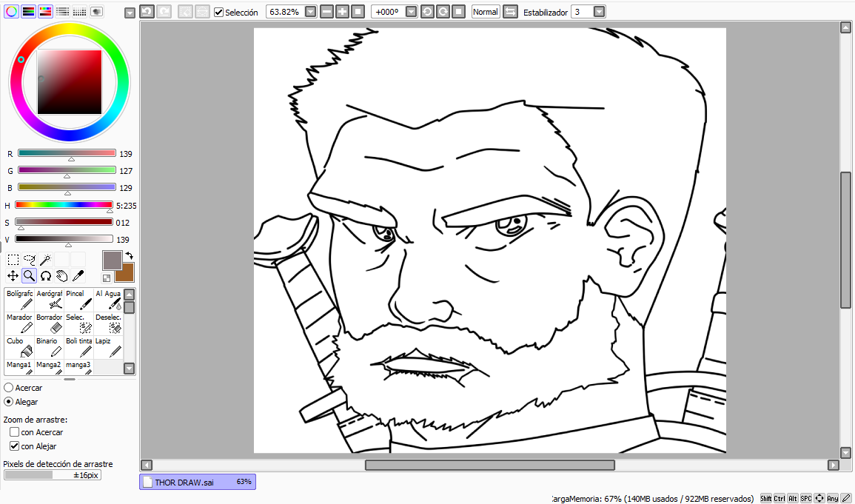Choose the Borrador eraser tool
Viewport: 855px width, 504px height.
pos(49,323)
